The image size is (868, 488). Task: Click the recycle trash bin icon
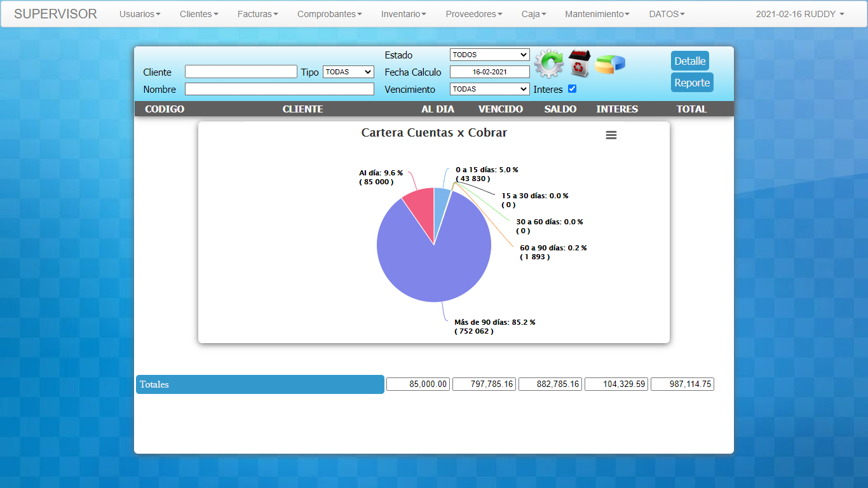click(579, 63)
